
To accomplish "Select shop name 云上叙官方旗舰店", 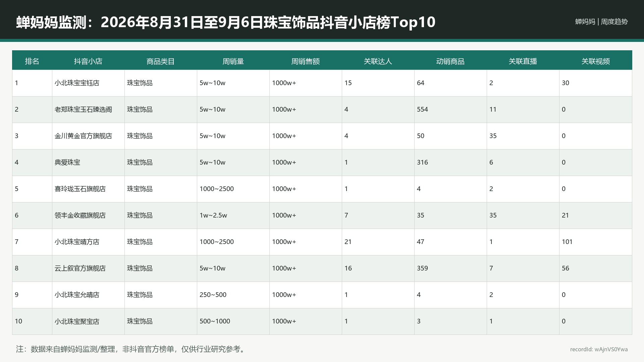I will pos(80,268).
